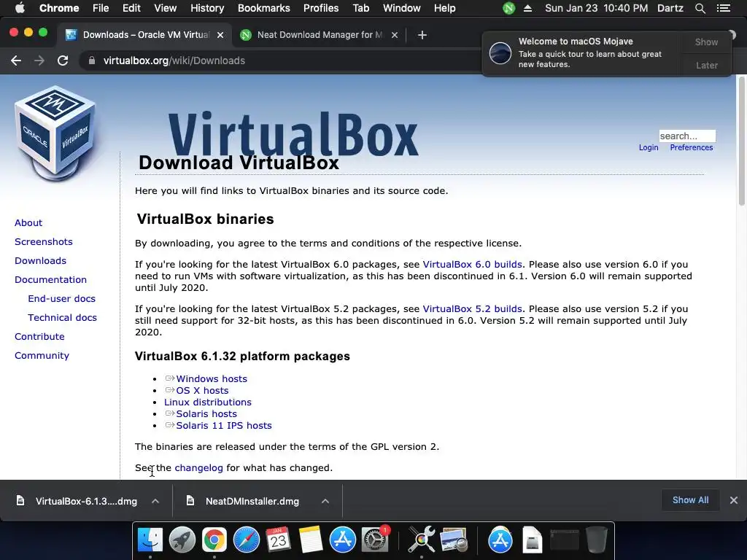This screenshot has height=560, width=747.
Task: Expand options for VirtualBox-6.1.3 dmg download
Action: pos(155,501)
